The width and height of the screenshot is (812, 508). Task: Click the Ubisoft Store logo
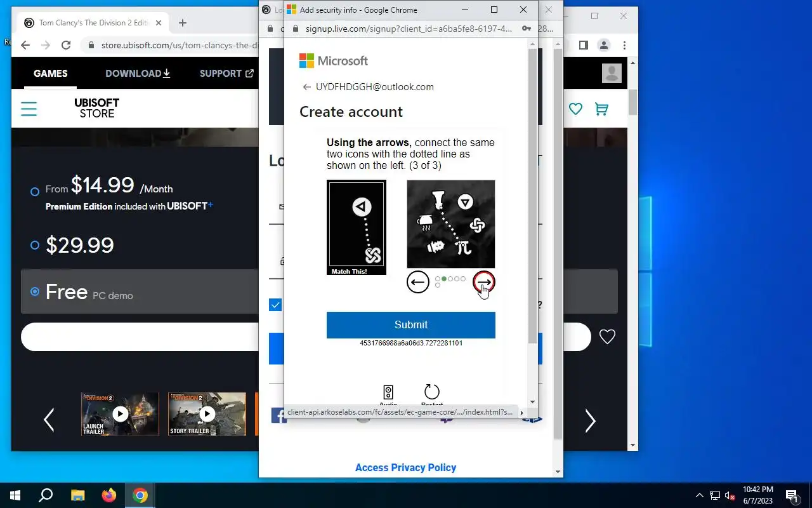97,108
